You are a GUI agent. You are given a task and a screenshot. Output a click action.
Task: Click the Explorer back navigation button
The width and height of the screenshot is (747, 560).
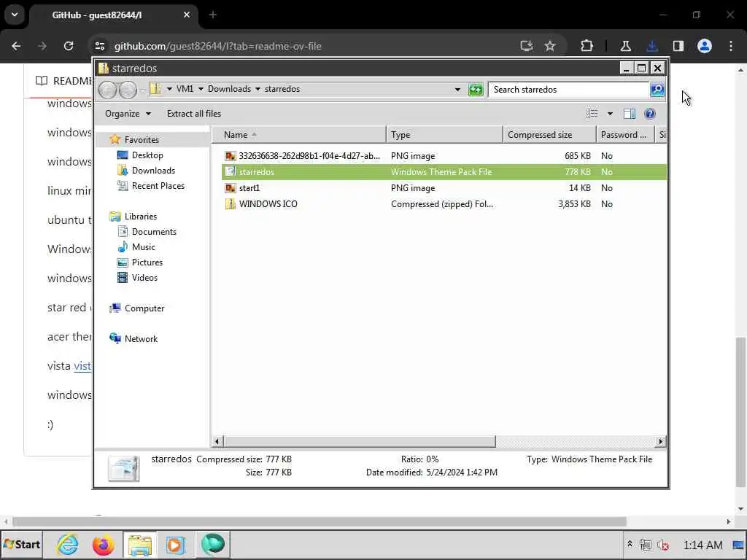tap(108, 90)
